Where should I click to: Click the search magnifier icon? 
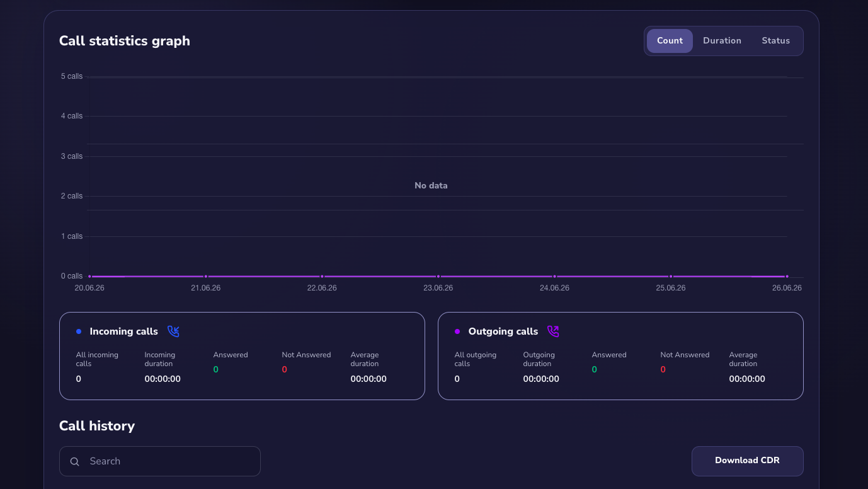click(74, 461)
